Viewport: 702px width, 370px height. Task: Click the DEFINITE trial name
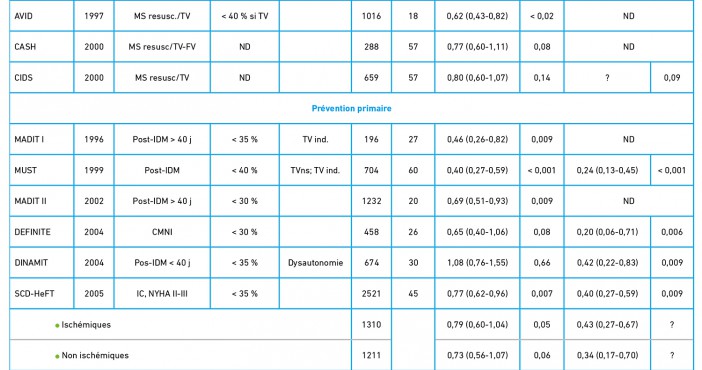(32, 232)
